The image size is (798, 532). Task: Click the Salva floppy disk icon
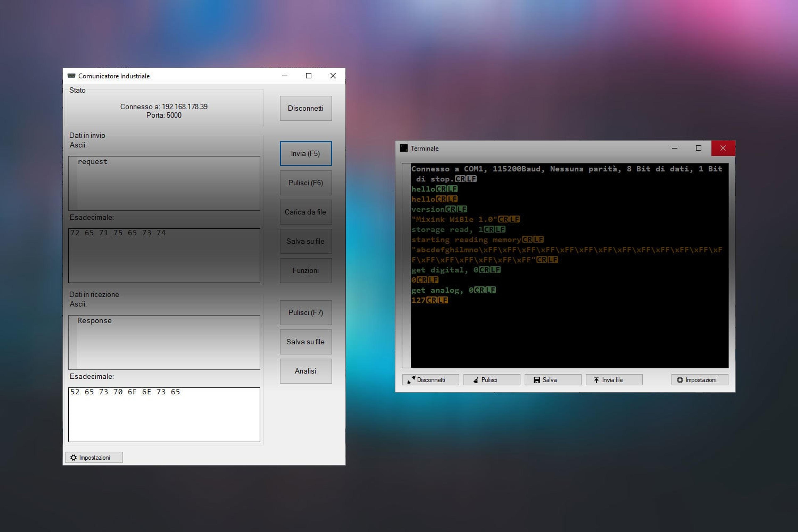tap(537, 380)
